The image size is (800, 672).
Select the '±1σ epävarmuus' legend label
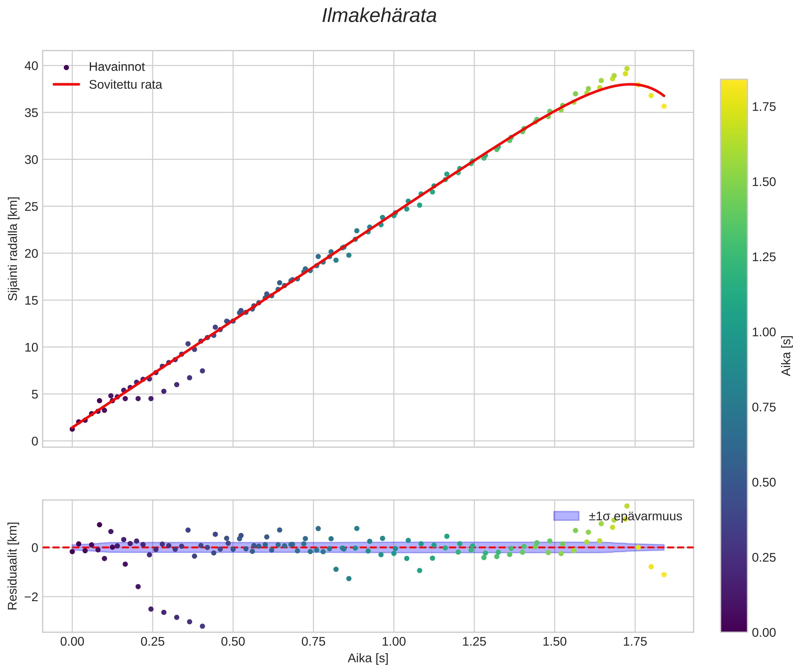tap(635, 517)
